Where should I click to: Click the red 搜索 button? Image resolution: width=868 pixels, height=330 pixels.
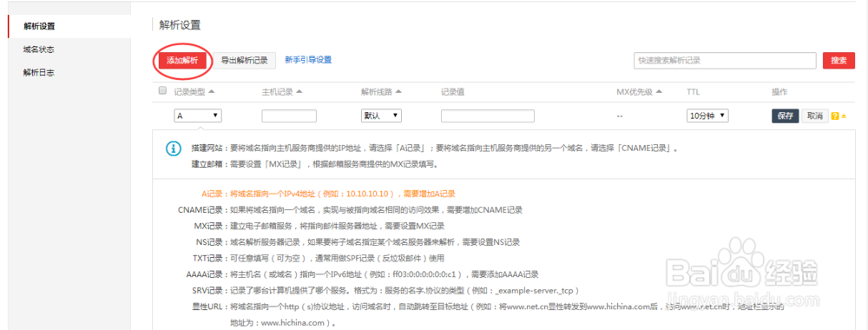coord(838,60)
